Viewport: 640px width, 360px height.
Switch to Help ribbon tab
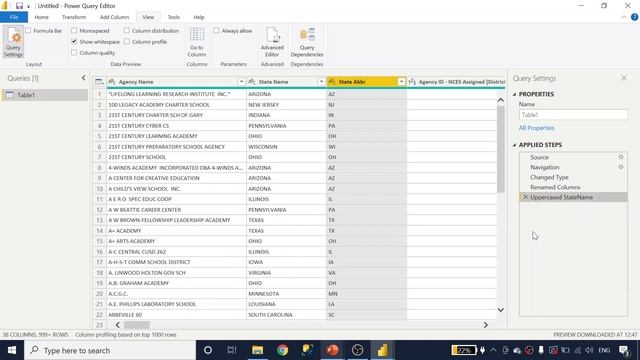[x=199, y=17]
